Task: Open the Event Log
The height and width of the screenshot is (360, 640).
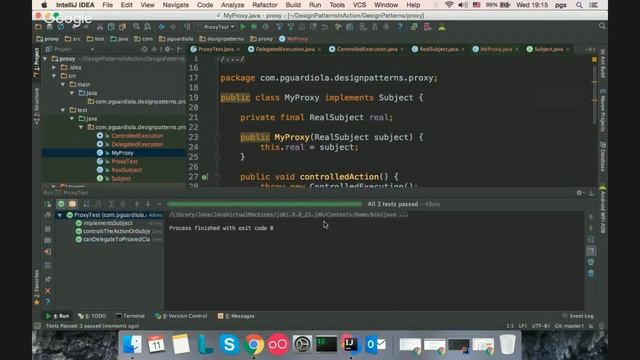Action: (578, 316)
